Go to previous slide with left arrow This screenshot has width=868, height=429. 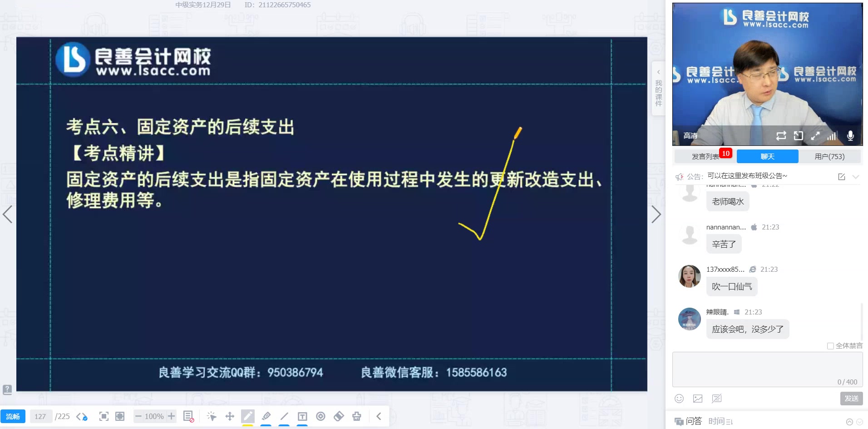(x=7, y=214)
